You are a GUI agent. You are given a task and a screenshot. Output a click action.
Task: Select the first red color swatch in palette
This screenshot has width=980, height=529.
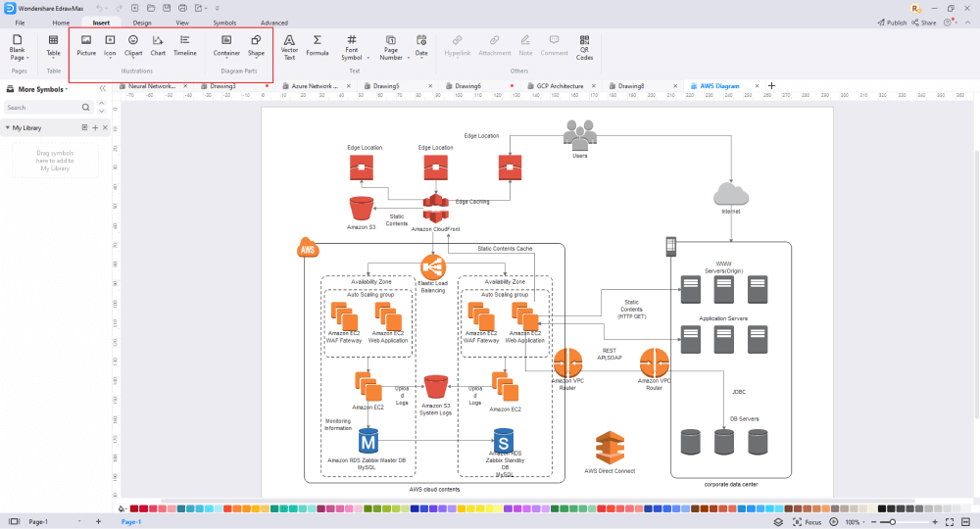pos(133,509)
